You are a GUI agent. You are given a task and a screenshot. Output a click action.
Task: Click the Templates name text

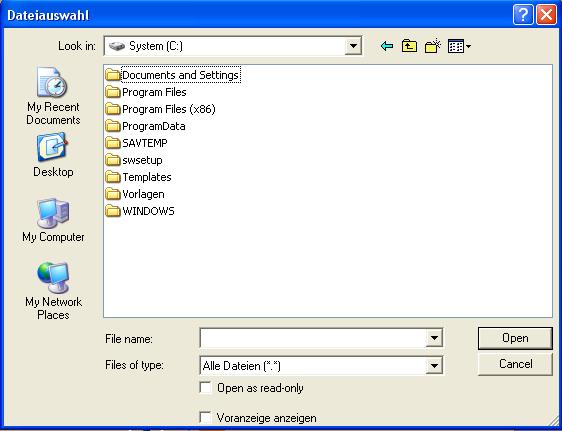pos(147,177)
